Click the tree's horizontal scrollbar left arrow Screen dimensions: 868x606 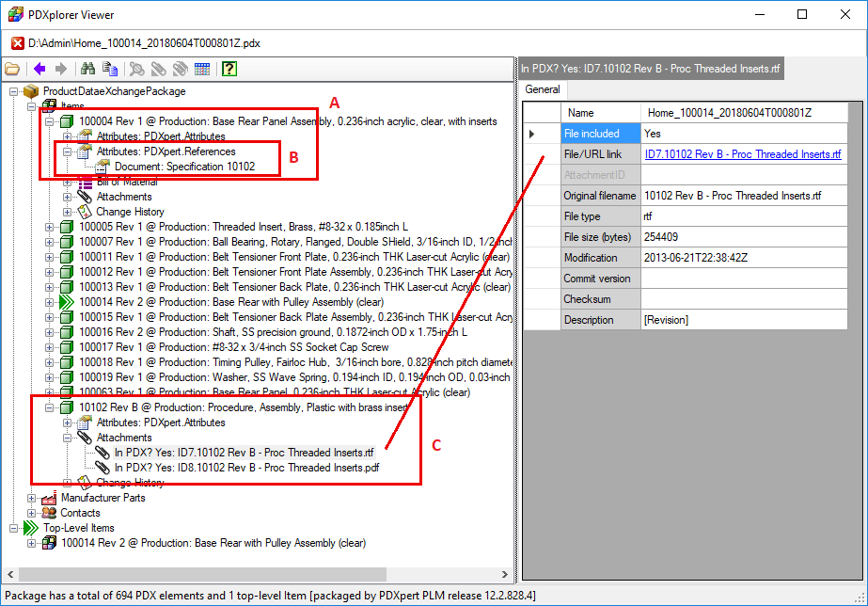(10, 574)
